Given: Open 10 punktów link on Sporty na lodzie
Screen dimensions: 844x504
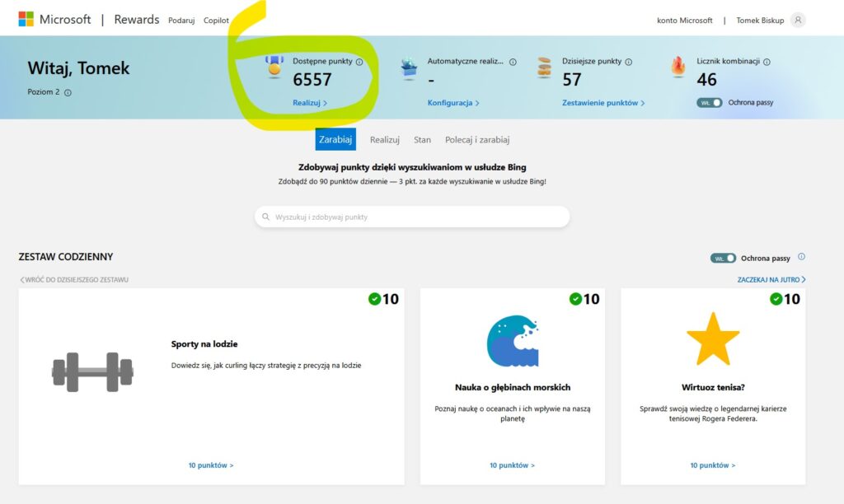Looking at the screenshot, I should click(211, 465).
